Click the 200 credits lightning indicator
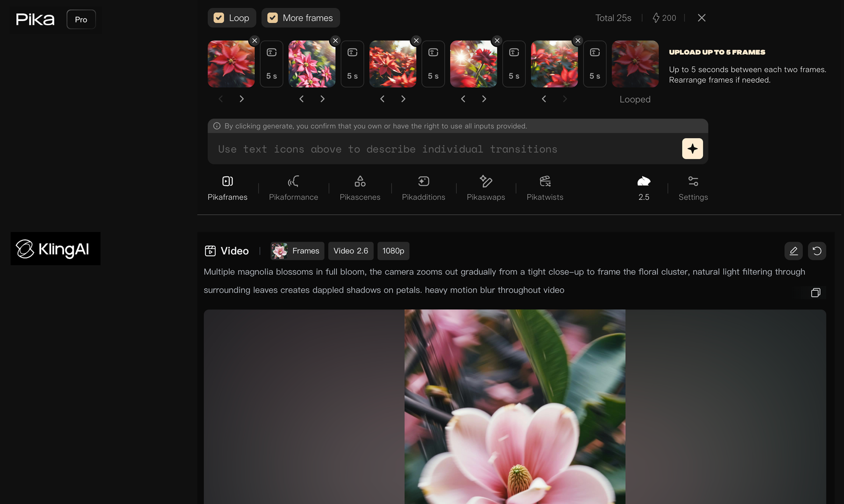The width and height of the screenshot is (844, 504). pos(664,18)
